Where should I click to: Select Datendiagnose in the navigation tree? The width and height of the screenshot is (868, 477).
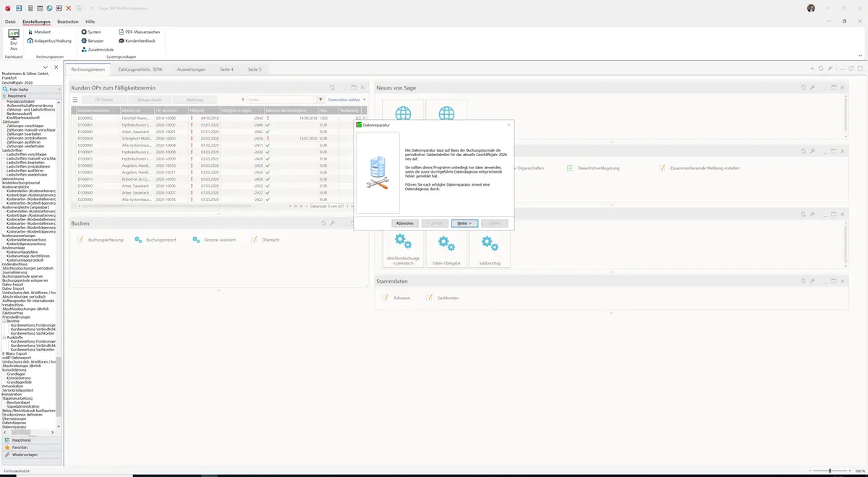14,423
